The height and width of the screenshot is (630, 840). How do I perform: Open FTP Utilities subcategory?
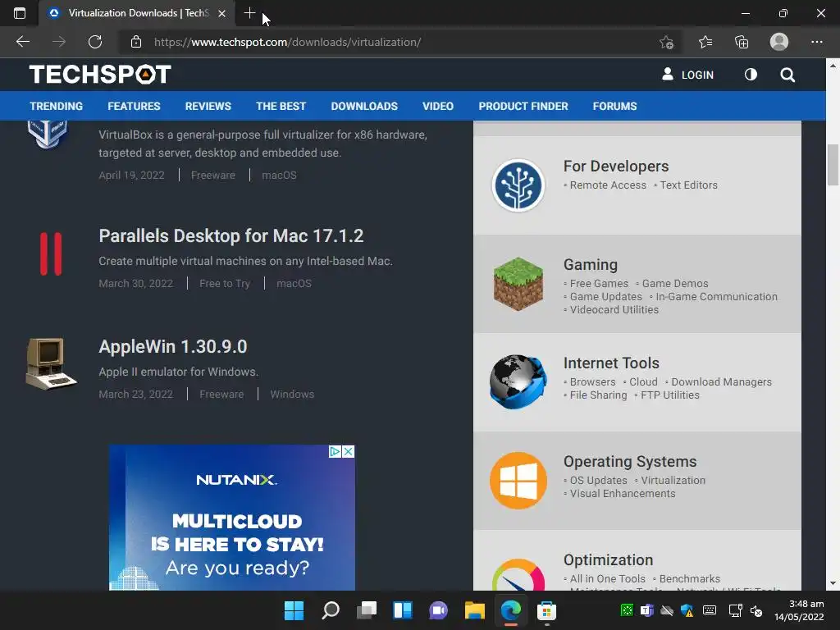coord(670,395)
